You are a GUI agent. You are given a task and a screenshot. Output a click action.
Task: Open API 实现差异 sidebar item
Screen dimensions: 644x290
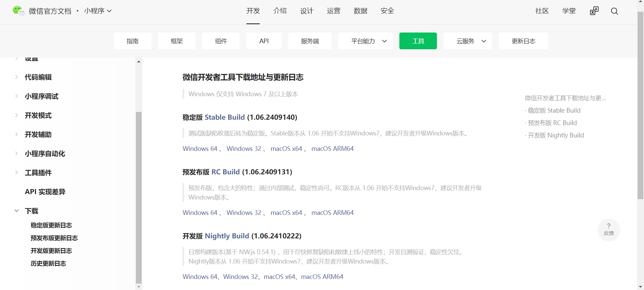45,192
